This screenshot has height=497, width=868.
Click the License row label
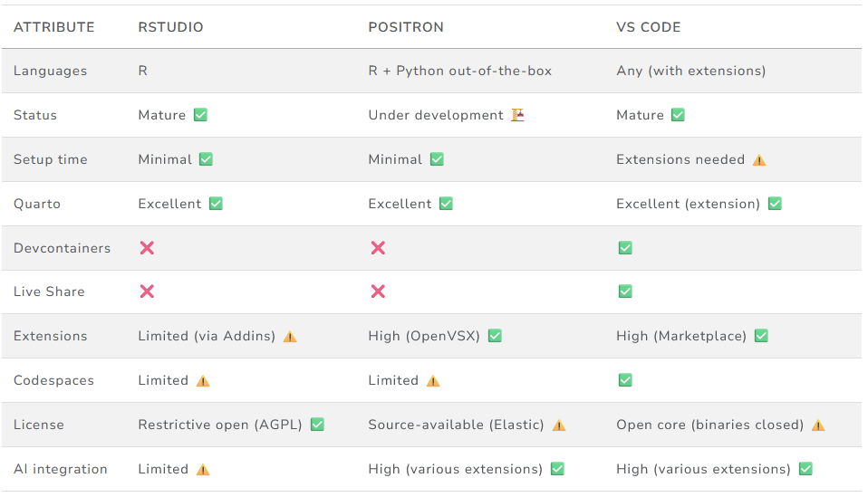(x=39, y=425)
